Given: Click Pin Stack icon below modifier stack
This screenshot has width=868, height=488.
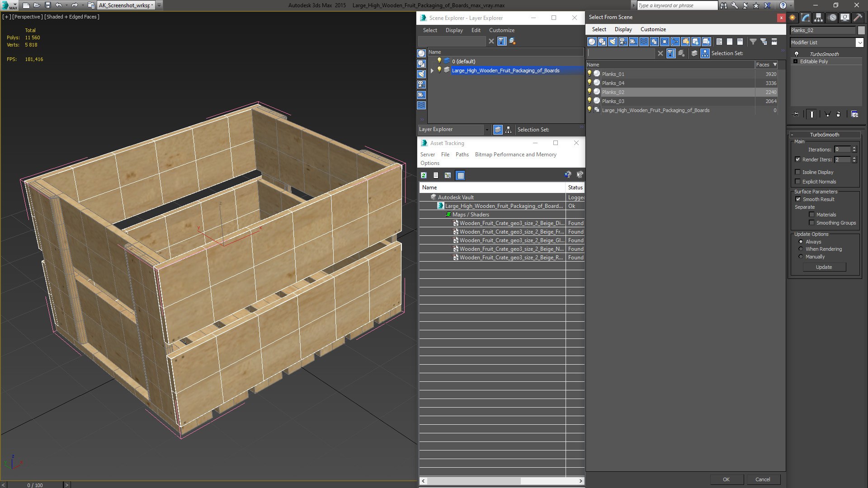Looking at the screenshot, I should point(796,114).
